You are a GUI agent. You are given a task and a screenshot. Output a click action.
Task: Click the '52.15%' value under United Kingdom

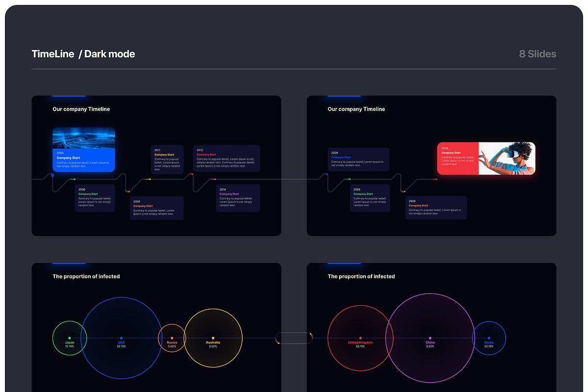pyautogui.click(x=360, y=346)
